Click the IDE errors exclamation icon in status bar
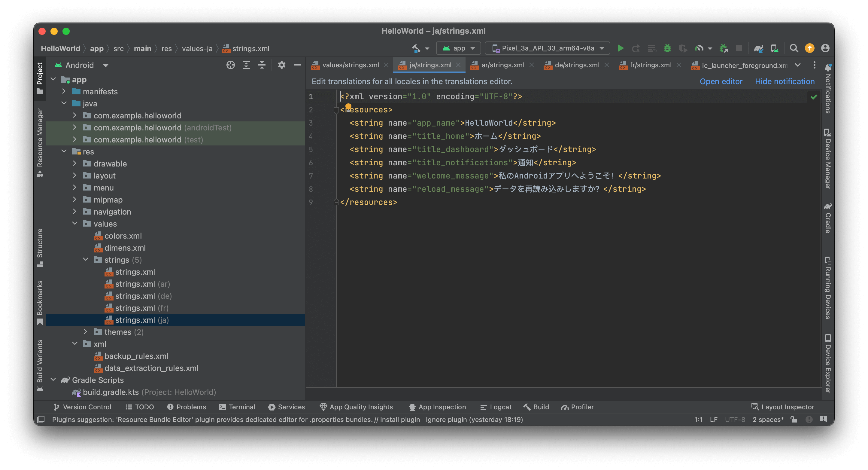 (x=809, y=420)
